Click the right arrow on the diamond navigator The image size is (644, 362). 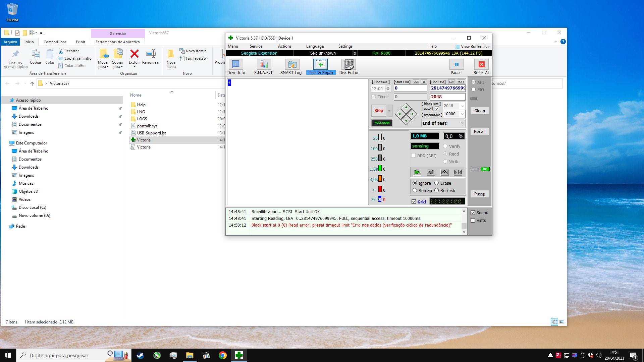(413, 114)
